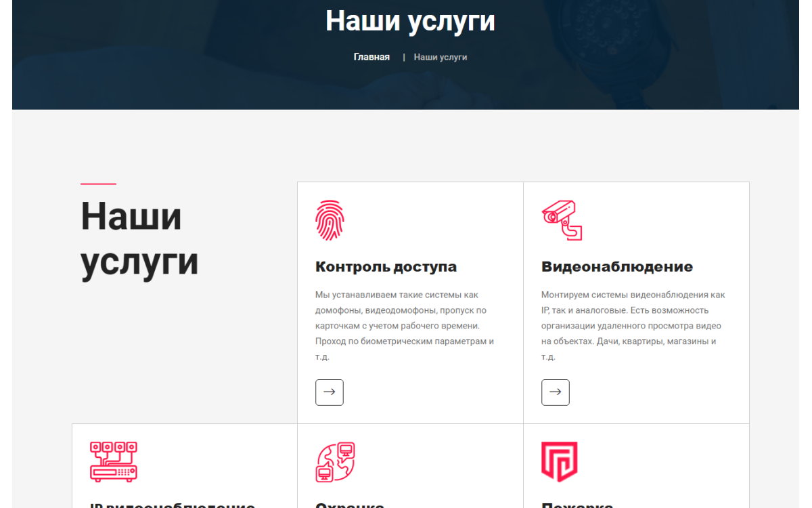This screenshot has width=812, height=508.
Task: Open Видеонаблюдение via its arrow button
Action: (x=556, y=392)
